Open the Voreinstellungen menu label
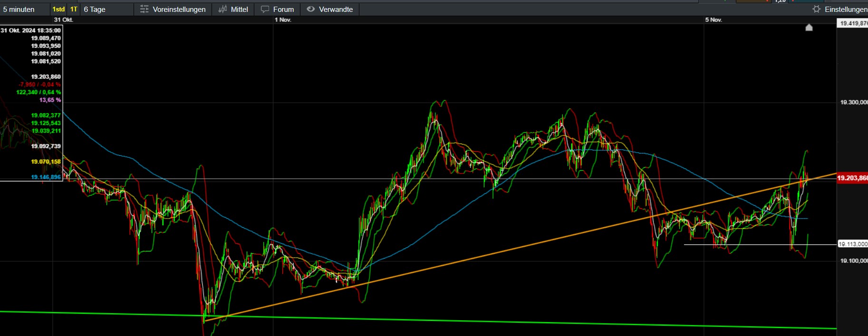Screen dimensions: 868x336 click(x=179, y=10)
